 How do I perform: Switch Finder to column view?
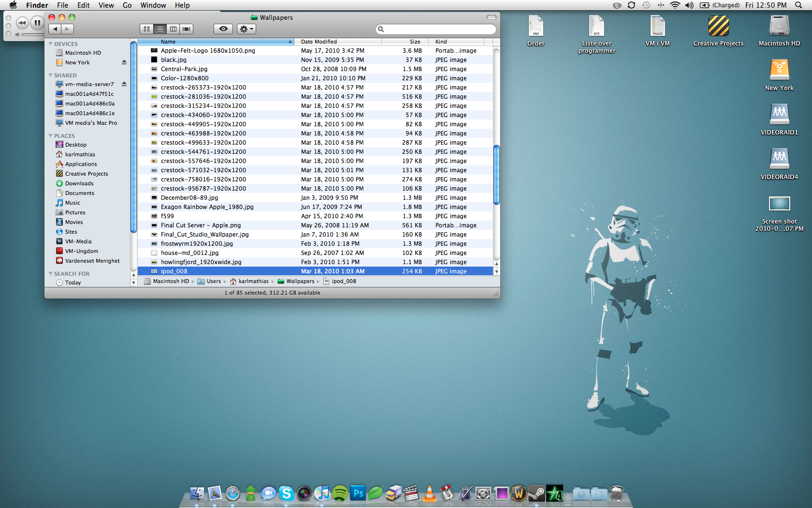pos(173,29)
